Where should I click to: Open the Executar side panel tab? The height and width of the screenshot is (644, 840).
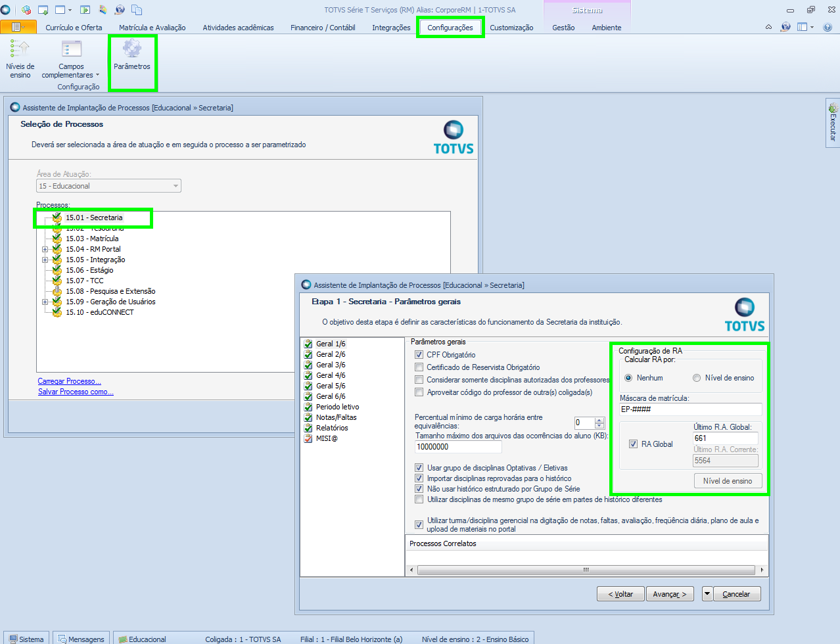click(x=833, y=122)
